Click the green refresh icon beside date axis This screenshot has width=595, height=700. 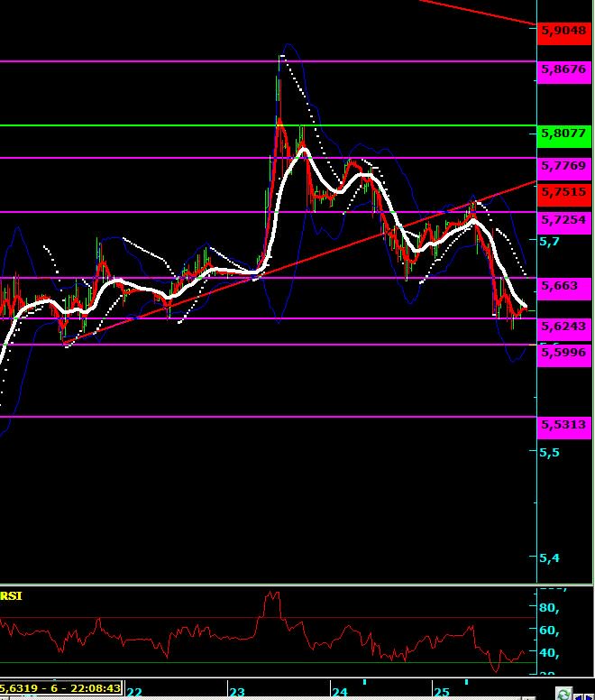click(x=563, y=695)
